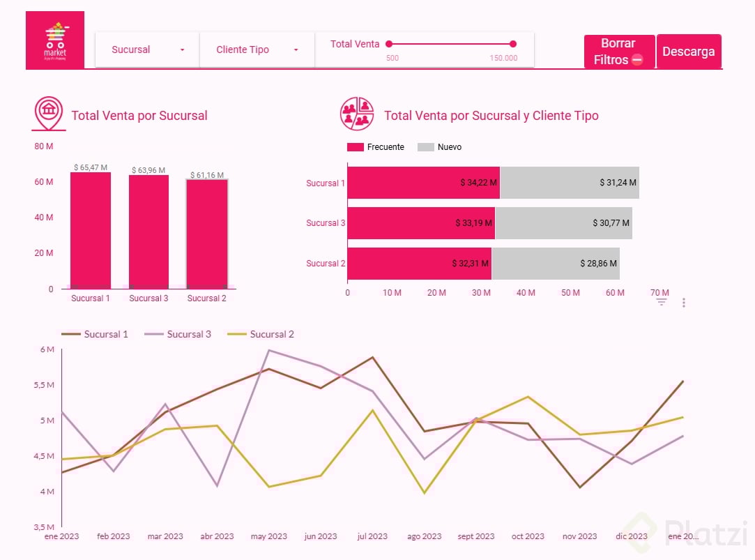Click the "Total Venta" slider label
This screenshot has width=755, height=560.
pos(355,44)
